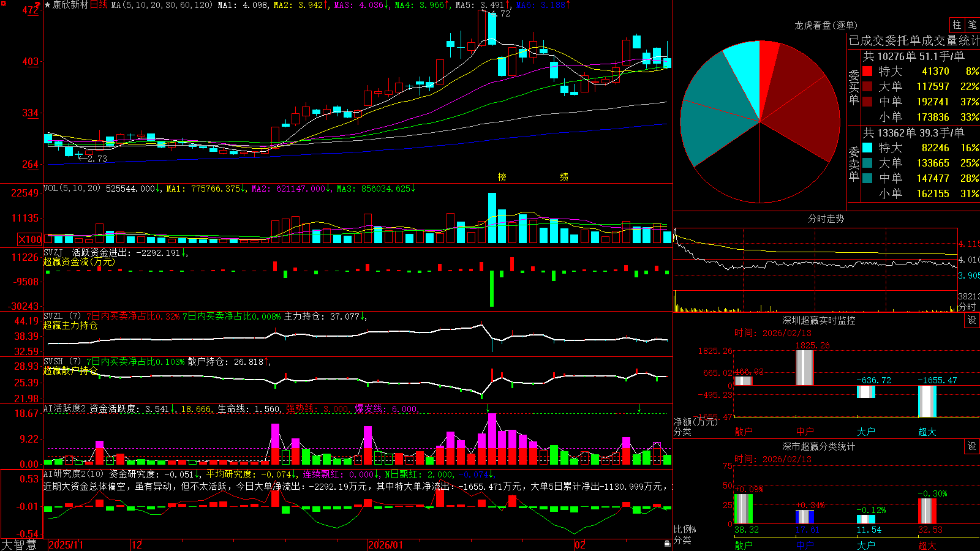Click the 主力持仓: 37.077 value
The image size is (980, 551).
coord(323,317)
